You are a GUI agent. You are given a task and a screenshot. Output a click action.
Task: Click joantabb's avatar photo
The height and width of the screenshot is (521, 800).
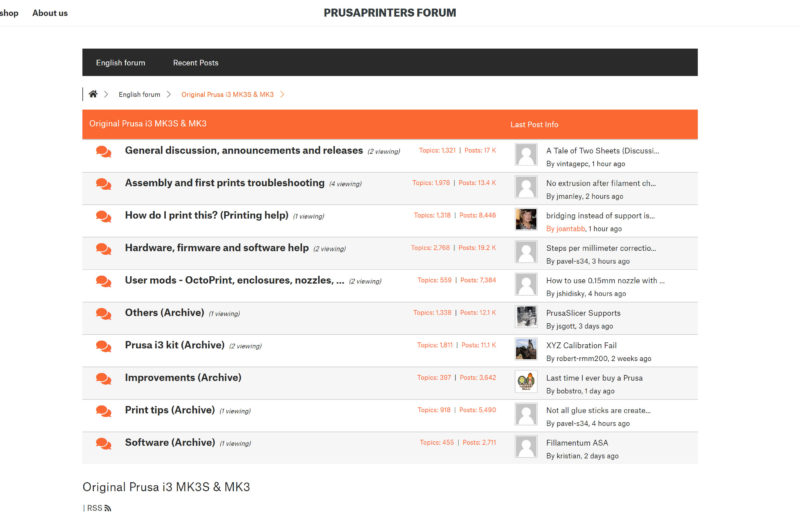(526, 219)
